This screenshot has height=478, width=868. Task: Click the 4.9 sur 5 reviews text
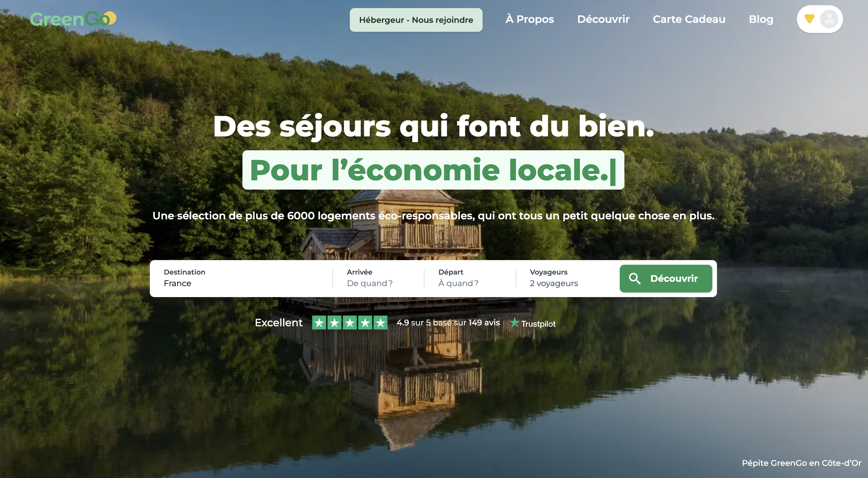[448, 323]
